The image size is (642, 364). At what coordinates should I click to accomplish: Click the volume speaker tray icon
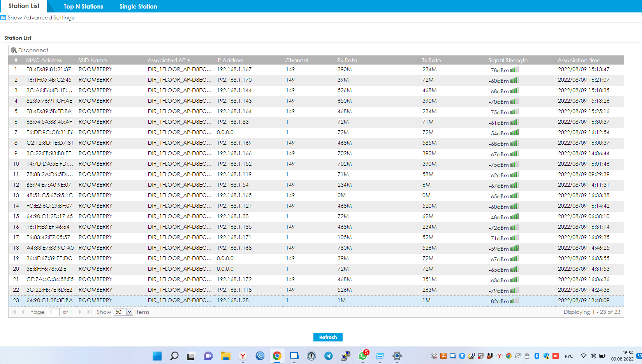[593, 356]
